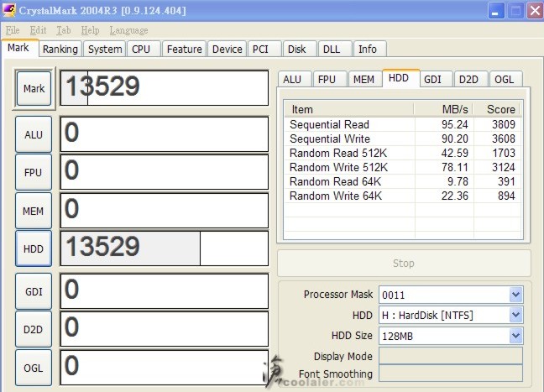Open the Help menu
The width and height of the screenshot is (544, 392).
90,30
